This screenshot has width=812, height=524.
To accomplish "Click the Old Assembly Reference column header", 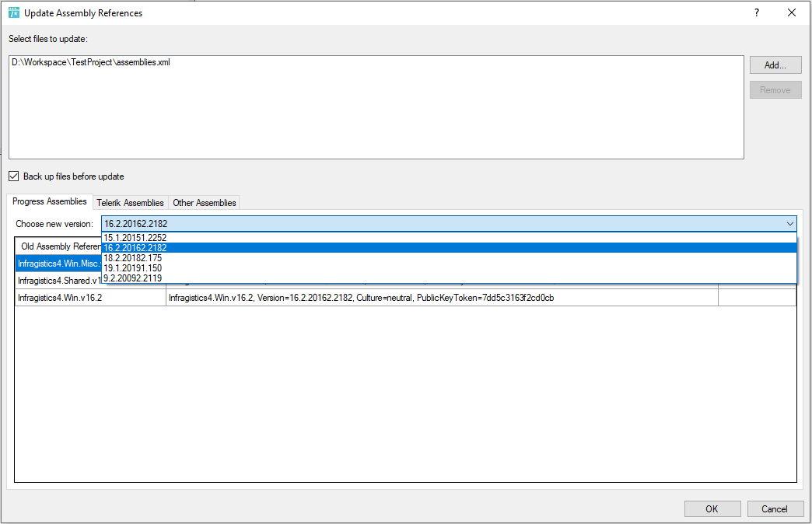I will point(59,246).
